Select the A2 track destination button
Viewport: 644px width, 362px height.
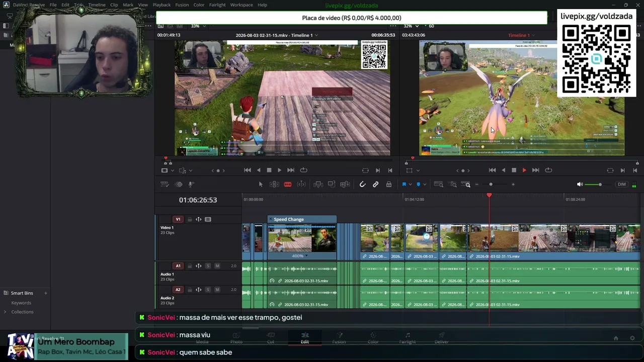pyautogui.click(x=178, y=290)
